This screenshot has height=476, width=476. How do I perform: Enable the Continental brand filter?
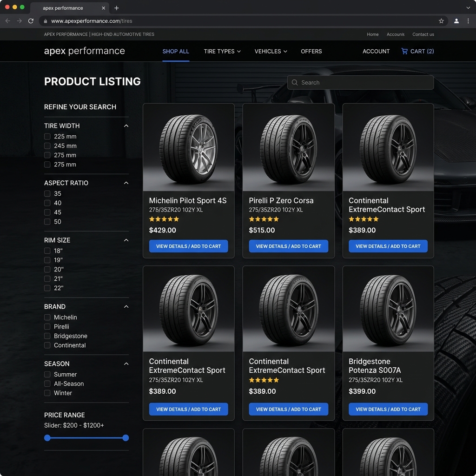(x=47, y=345)
